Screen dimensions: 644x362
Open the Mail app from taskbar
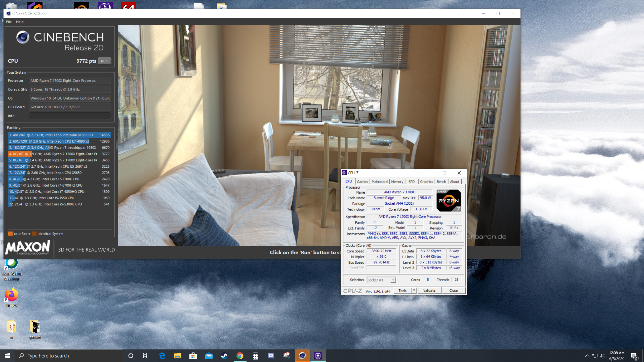click(209, 356)
